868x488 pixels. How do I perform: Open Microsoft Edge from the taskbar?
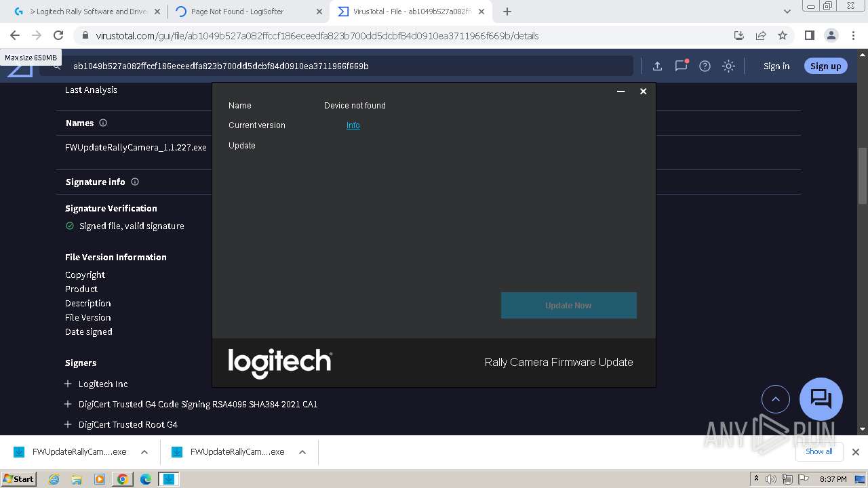pyautogui.click(x=145, y=479)
